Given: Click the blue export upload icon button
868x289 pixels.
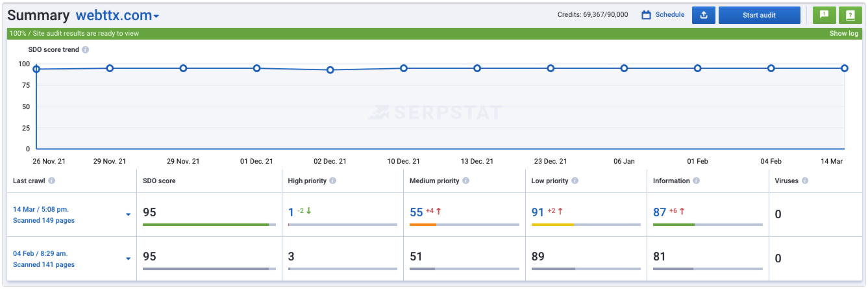Looking at the screenshot, I should [x=704, y=15].
